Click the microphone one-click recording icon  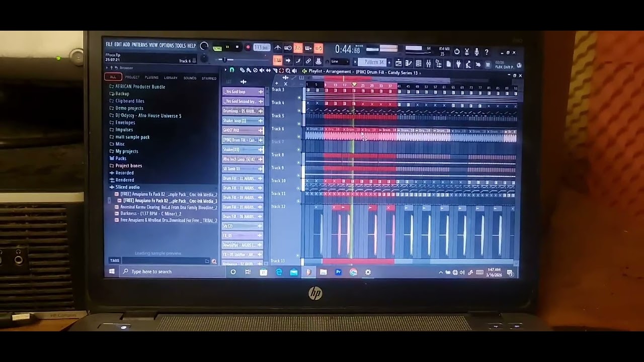(476, 51)
